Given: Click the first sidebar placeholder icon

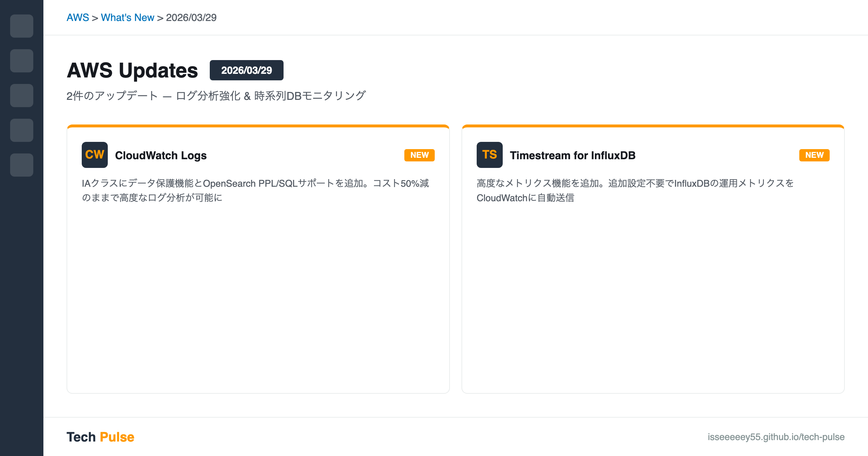Looking at the screenshot, I should (x=22, y=26).
